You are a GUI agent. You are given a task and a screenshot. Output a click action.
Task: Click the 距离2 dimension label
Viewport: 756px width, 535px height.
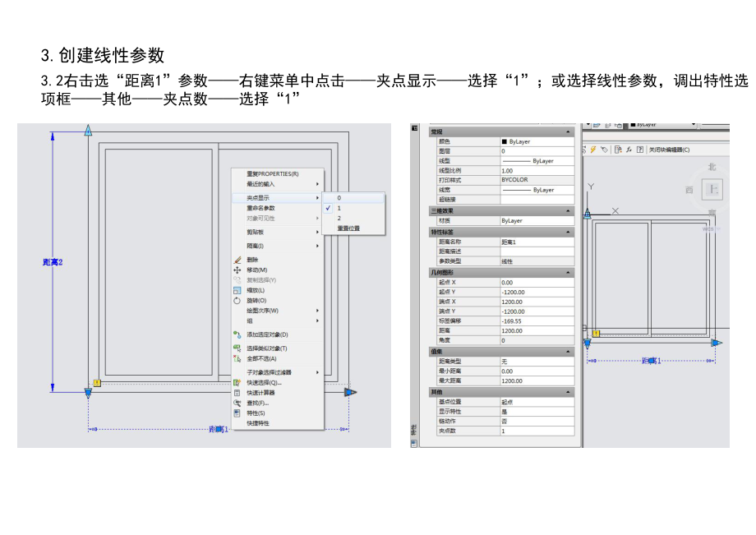click(53, 262)
